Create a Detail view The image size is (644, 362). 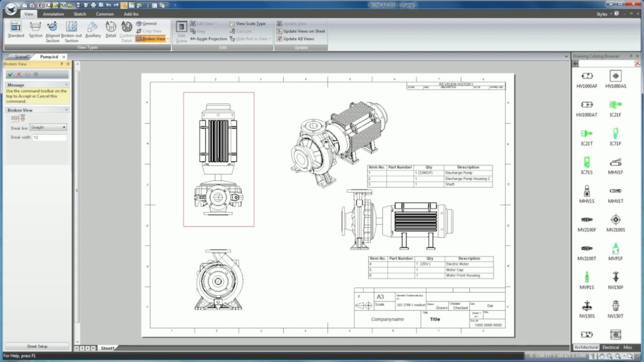pos(110,30)
